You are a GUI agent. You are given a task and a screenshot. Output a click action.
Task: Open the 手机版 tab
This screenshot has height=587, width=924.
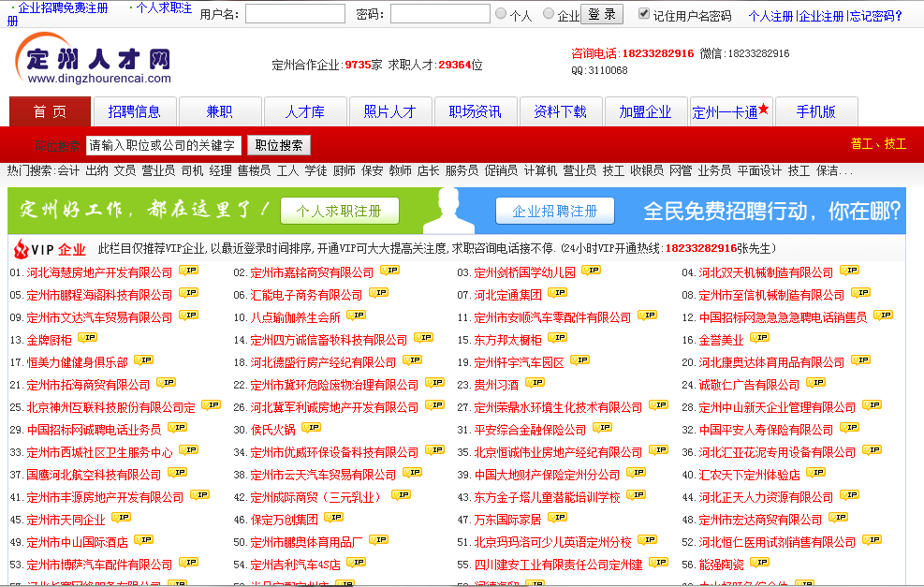click(816, 111)
